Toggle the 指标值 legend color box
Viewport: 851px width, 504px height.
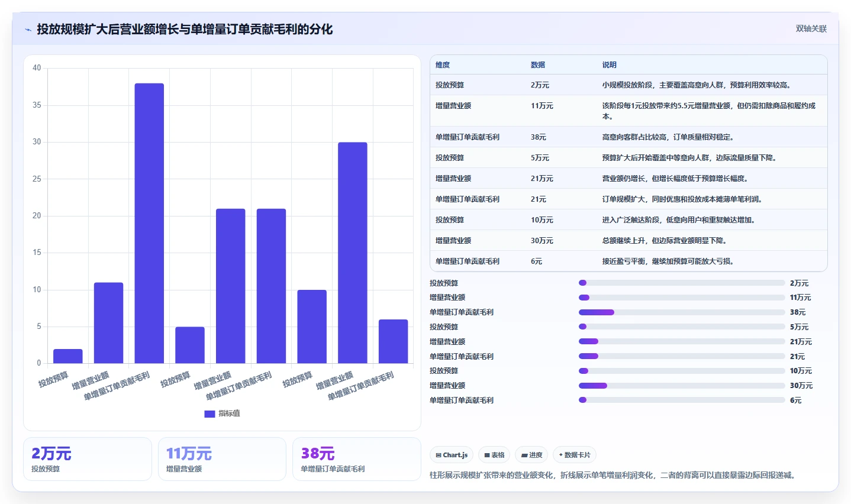click(x=209, y=413)
